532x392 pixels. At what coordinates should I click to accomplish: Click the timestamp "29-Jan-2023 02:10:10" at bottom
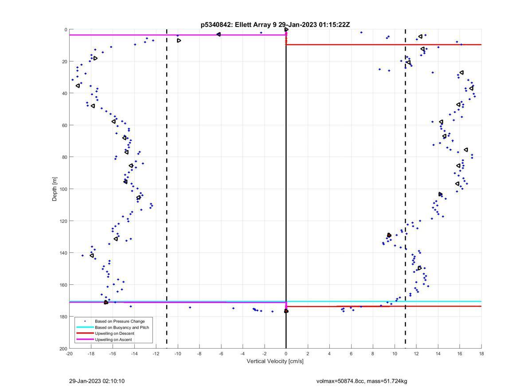tap(97, 381)
